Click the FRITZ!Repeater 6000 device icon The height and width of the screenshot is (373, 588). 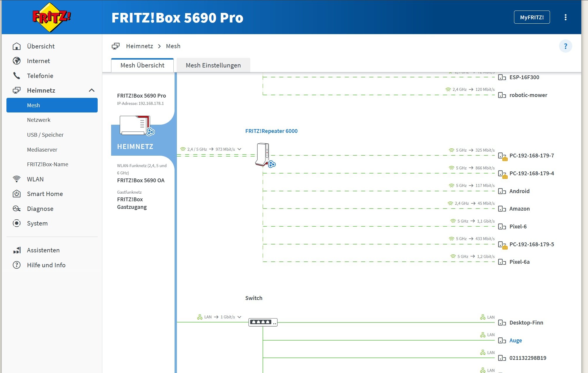[x=263, y=155]
